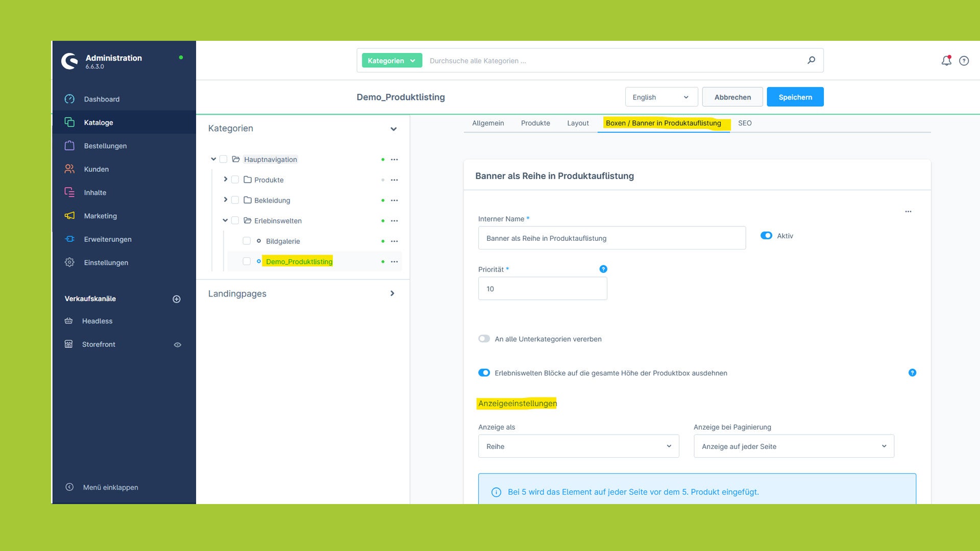Enable Erlebniswelten Blöcke ausdehnen toggle
The width and height of the screenshot is (980, 551).
point(483,373)
